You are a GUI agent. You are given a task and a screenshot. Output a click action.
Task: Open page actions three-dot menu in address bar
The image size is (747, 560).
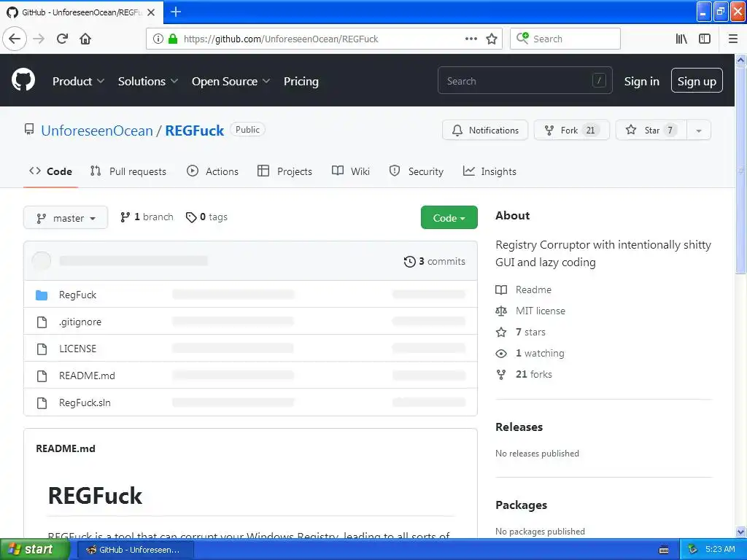(471, 39)
